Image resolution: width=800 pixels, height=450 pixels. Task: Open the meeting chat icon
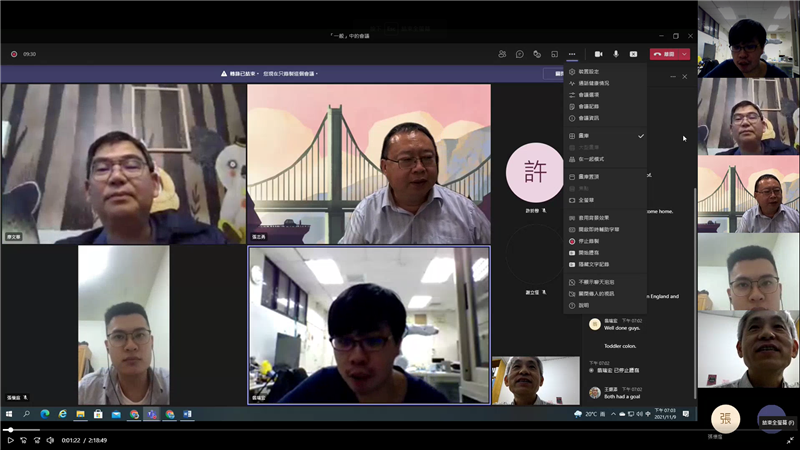coord(519,54)
